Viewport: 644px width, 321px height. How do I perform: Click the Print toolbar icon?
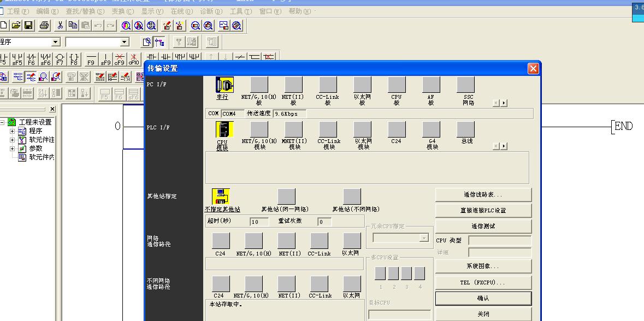click(44, 25)
